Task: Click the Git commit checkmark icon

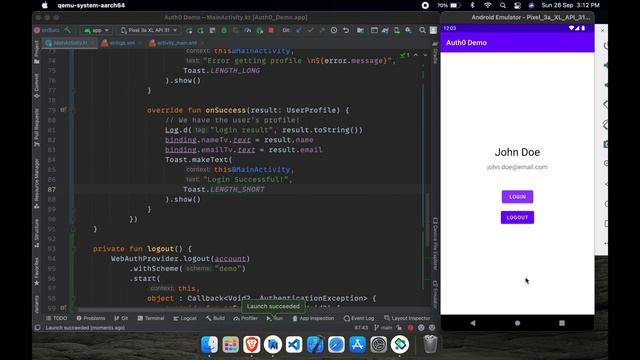Action: point(310,30)
